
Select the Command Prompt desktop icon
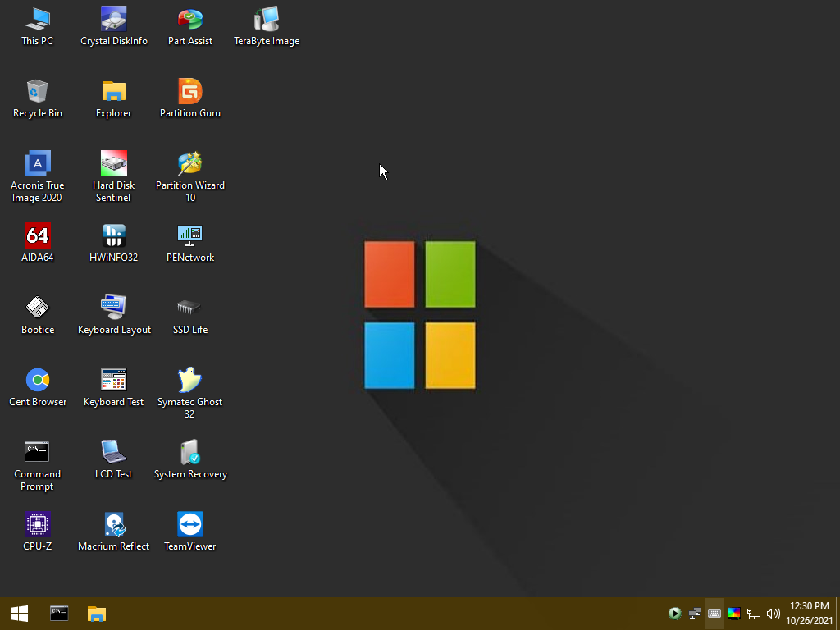click(x=38, y=466)
